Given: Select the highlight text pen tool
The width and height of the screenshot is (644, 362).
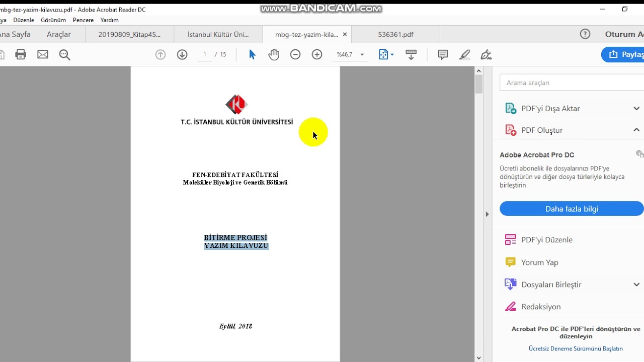Looking at the screenshot, I should pyautogui.click(x=465, y=55).
